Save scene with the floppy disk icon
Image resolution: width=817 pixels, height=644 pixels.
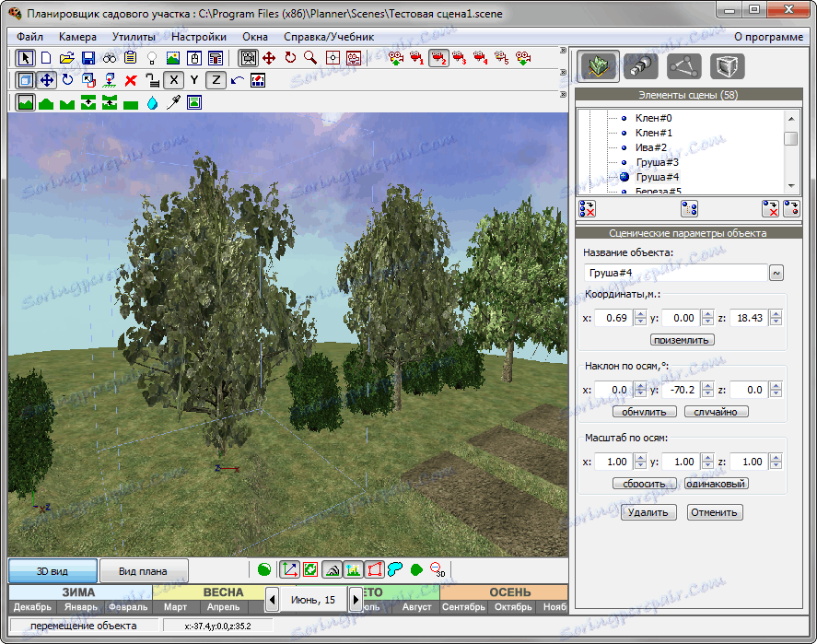click(88, 58)
